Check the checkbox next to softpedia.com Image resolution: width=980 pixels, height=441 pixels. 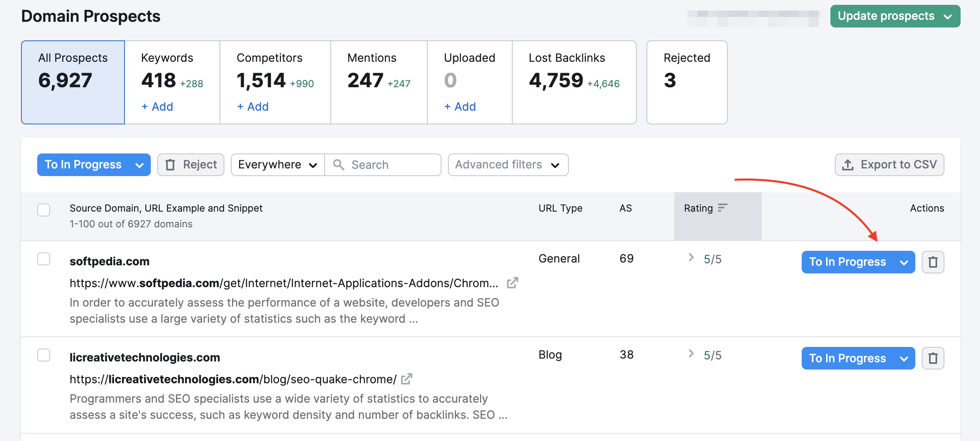[x=44, y=259]
